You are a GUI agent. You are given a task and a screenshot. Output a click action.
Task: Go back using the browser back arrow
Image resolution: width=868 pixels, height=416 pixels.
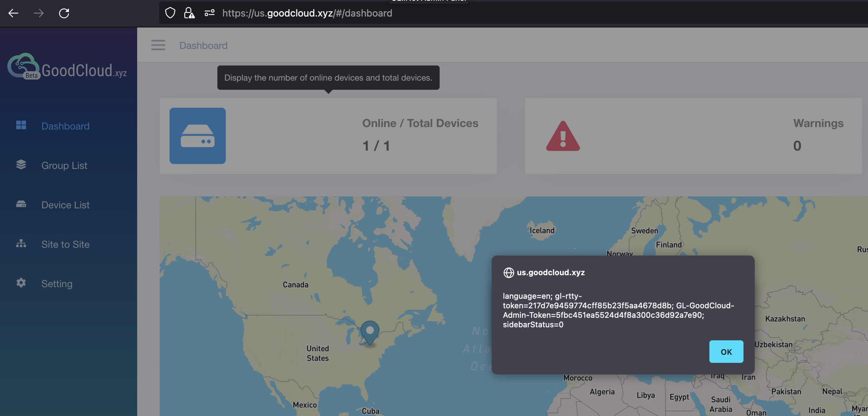tap(13, 13)
